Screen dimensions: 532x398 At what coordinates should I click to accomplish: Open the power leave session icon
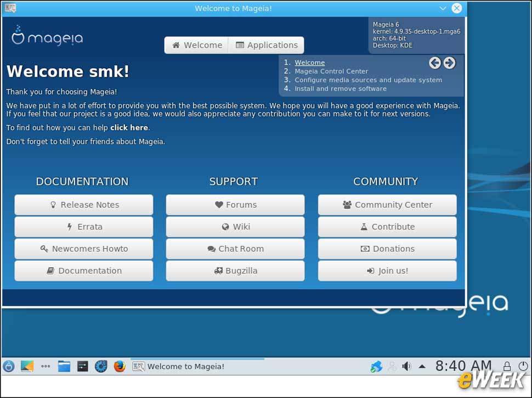pyautogui.click(x=523, y=366)
